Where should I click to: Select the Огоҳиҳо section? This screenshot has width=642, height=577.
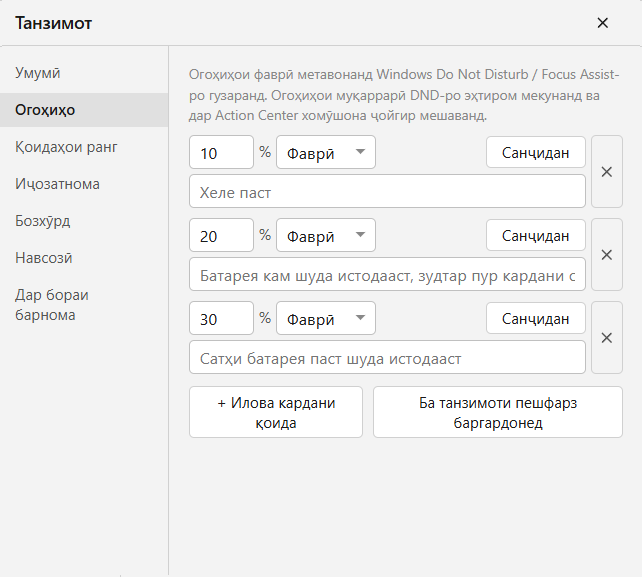coord(84,110)
